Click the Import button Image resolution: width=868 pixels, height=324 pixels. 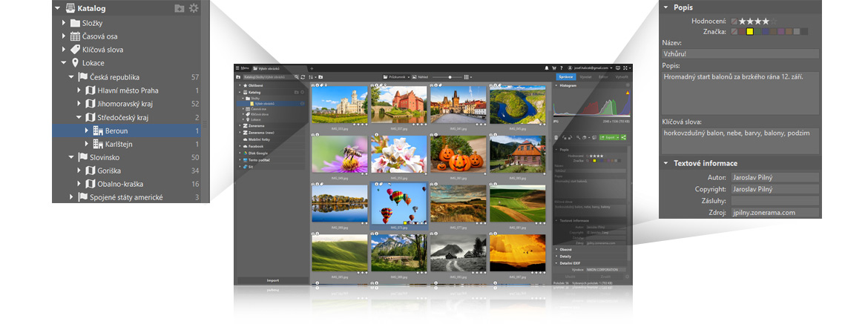coord(273,280)
